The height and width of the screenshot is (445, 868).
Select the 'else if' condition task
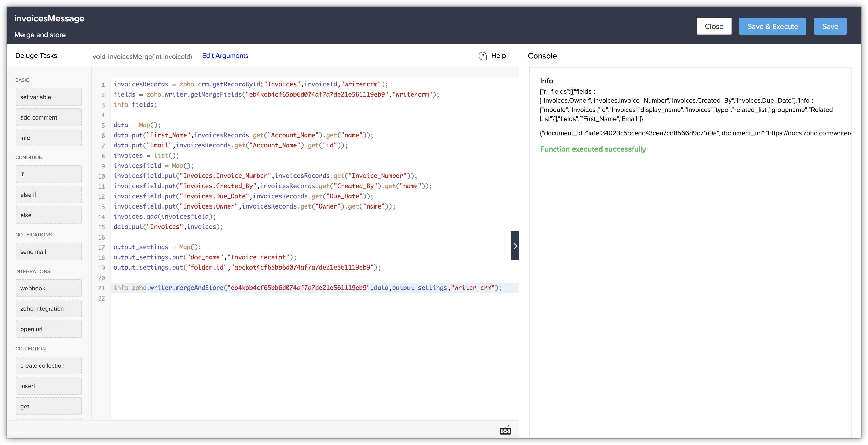click(49, 195)
